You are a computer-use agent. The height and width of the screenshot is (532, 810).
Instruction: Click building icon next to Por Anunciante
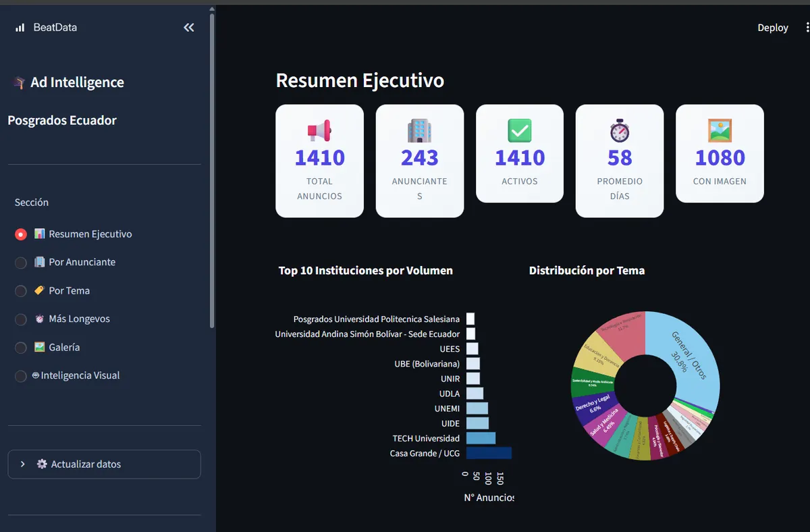[40, 262]
